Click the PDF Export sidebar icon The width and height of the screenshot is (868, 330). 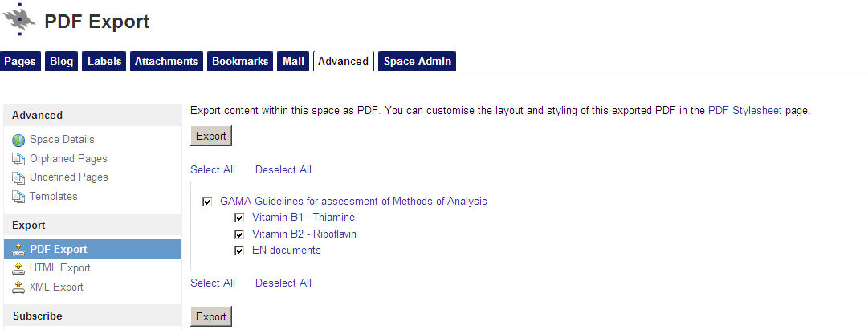pyautogui.click(x=18, y=250)
